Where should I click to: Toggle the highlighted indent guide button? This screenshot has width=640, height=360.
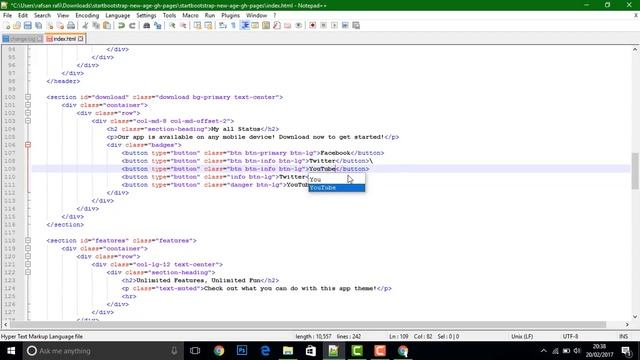pyautogui.click(x=244, y=25)
